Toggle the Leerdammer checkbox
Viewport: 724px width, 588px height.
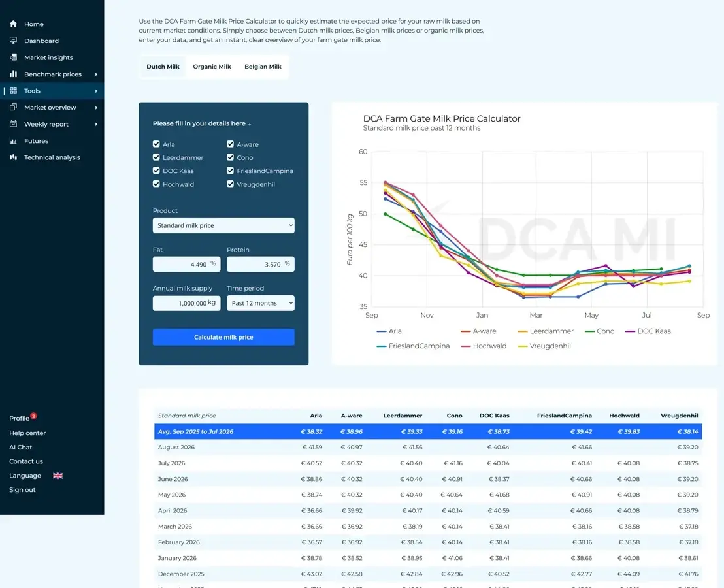click(156, 157)
